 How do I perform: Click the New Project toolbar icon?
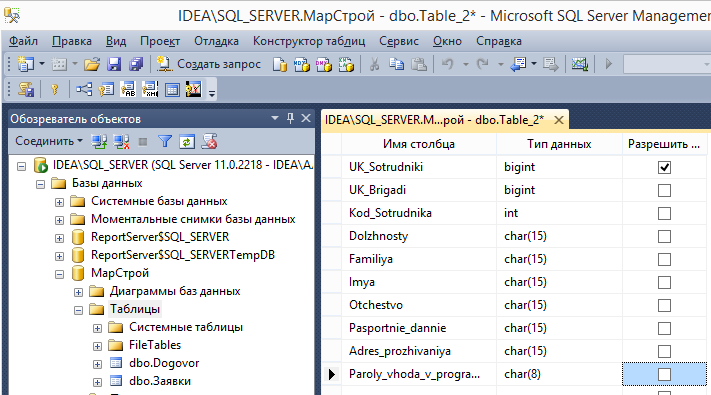[26, 64]
